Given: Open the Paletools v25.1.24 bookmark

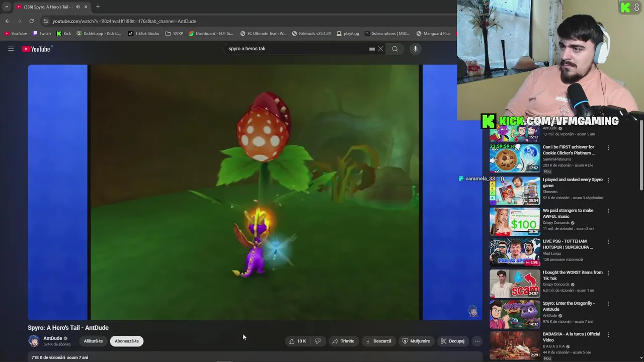Looking at the screenshot, I should click(311, 34).
